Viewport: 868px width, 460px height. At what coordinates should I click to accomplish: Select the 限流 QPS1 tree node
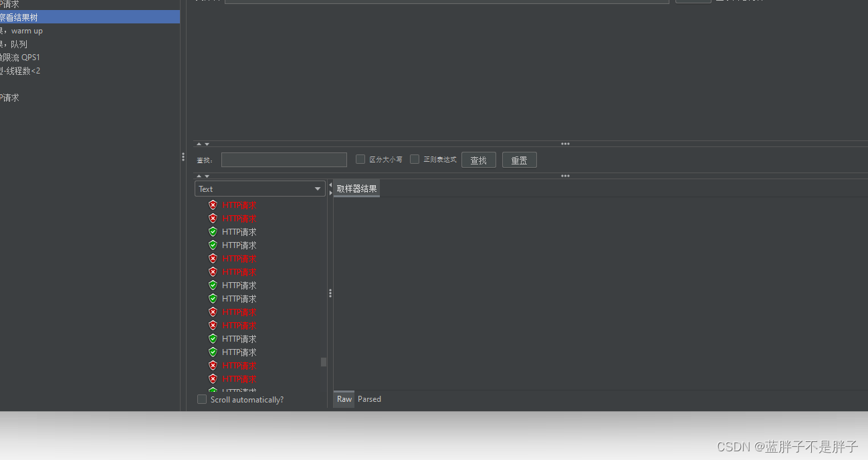click(x=20, y=57)
